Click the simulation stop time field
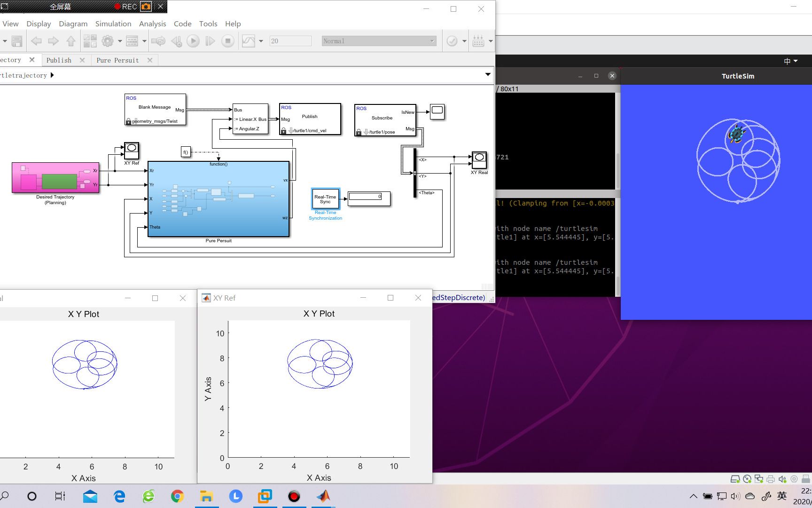Screen dimensions: 812x508 pos(290,41)
